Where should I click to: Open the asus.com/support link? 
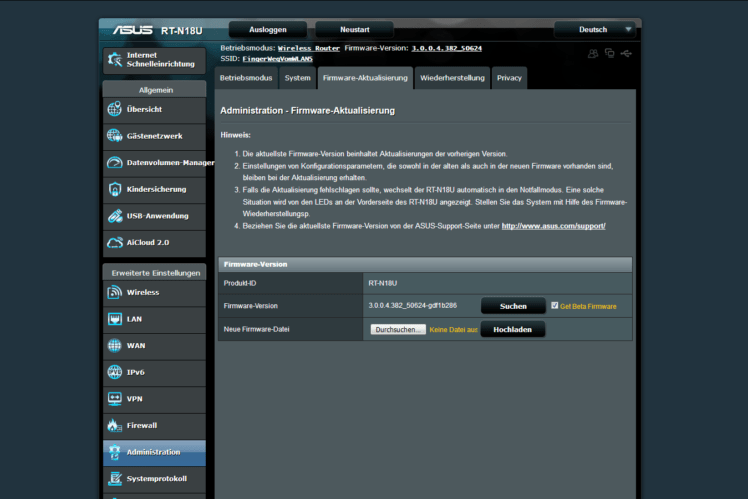click(553, 226)
